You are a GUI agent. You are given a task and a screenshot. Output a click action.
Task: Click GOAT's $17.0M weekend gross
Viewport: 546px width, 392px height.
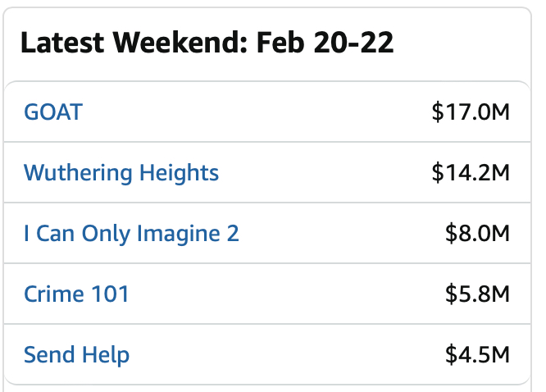tap(471, 112)
